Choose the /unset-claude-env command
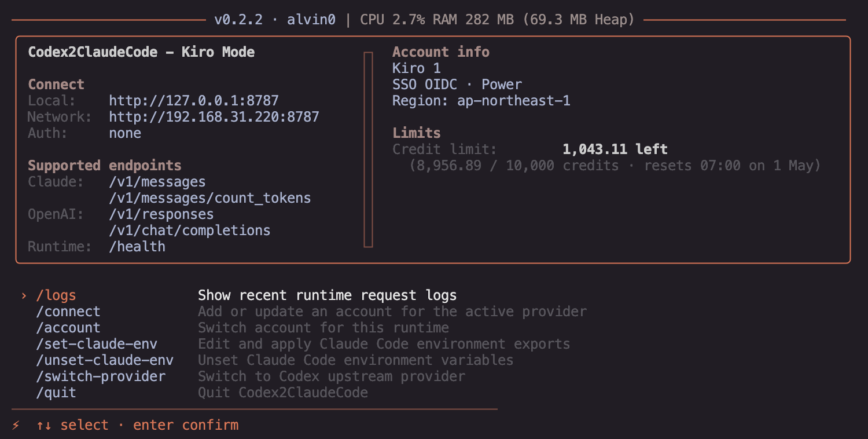The image size is (868, 439). 105,360
